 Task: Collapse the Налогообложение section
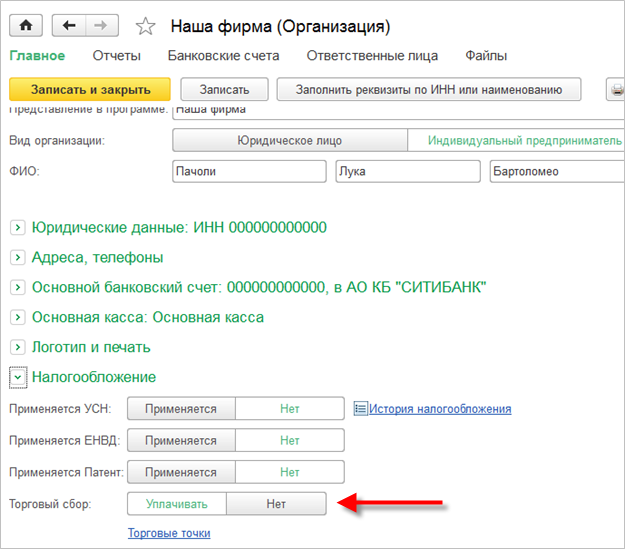coord(17,377)
